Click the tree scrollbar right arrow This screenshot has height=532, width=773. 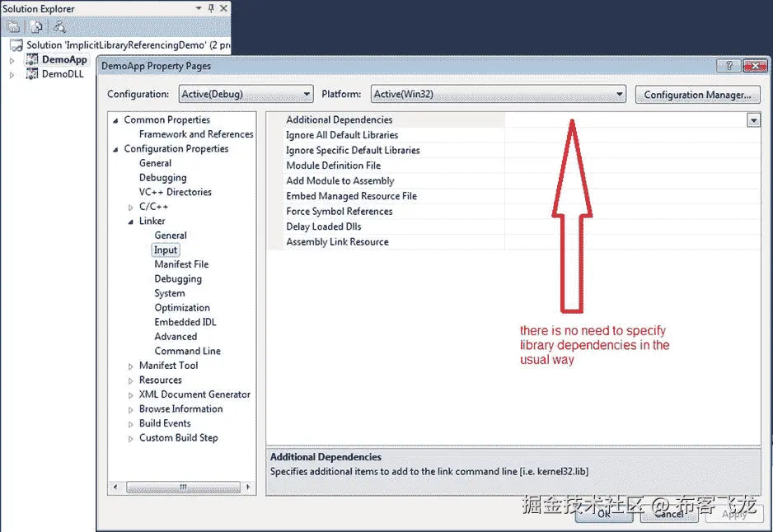(248, 488)
